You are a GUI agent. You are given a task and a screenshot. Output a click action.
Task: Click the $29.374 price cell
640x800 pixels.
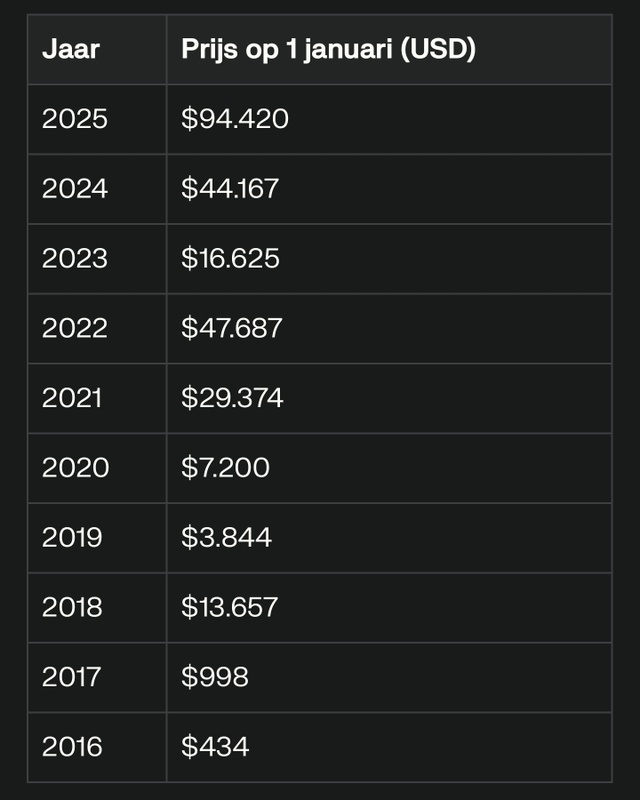coord(232,398)
